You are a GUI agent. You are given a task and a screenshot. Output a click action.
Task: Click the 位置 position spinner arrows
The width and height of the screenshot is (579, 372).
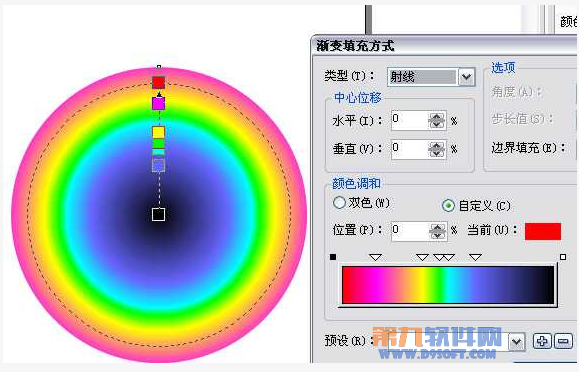click(x=438, y=231)
